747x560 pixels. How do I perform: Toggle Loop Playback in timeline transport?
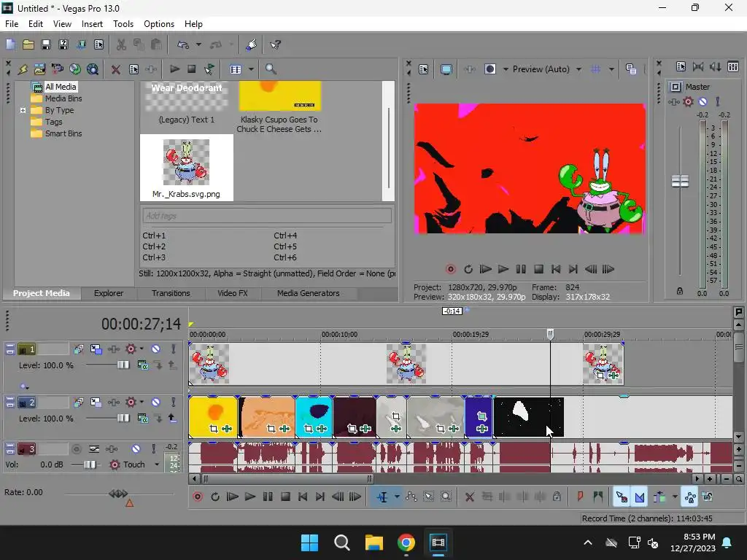tap(215, 497)
